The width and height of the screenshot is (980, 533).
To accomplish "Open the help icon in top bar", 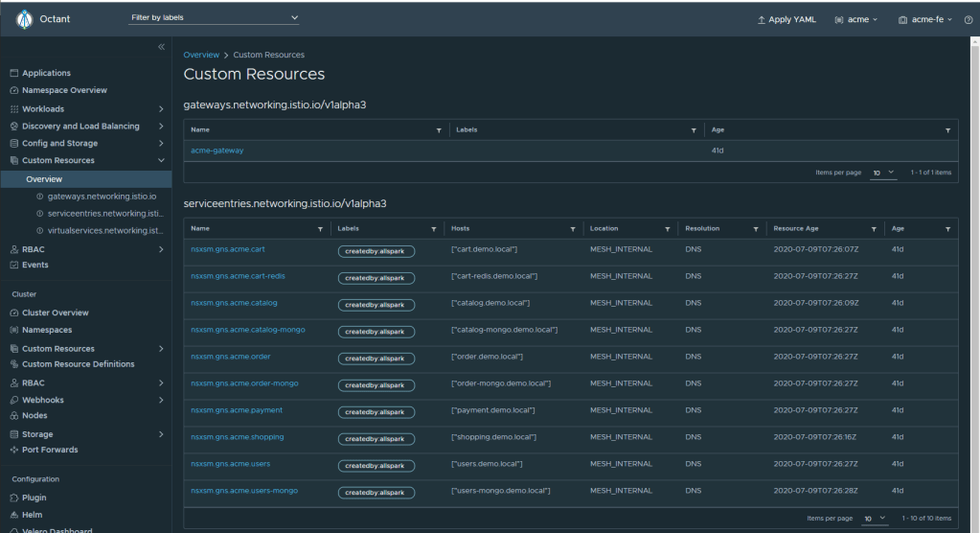I will coord(969,20).
